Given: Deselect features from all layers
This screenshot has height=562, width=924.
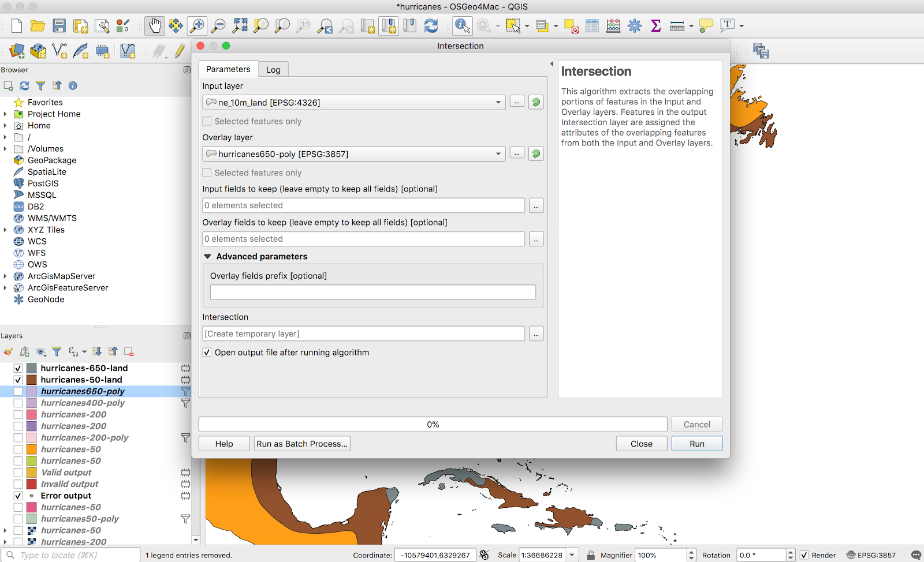Looking at the screenshot, I should click(571, 26).
